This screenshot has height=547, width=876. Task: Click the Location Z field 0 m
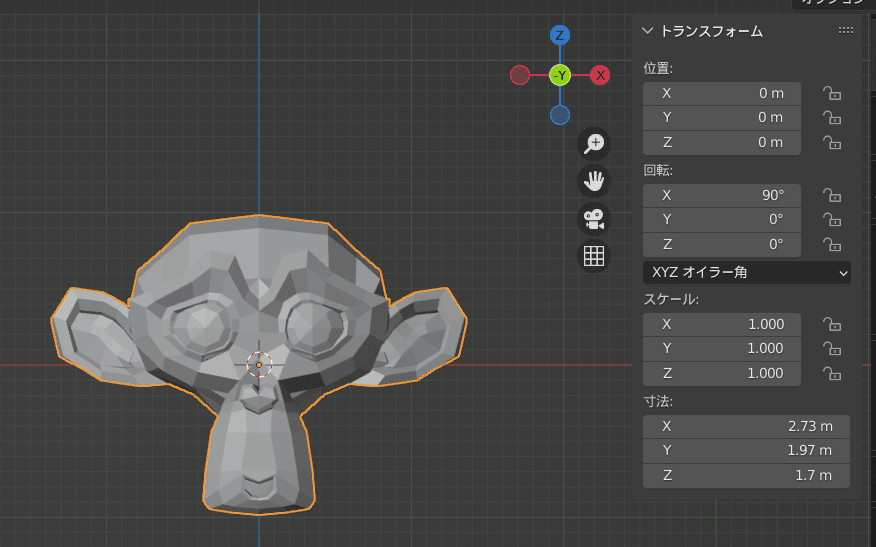pos(722,142)
